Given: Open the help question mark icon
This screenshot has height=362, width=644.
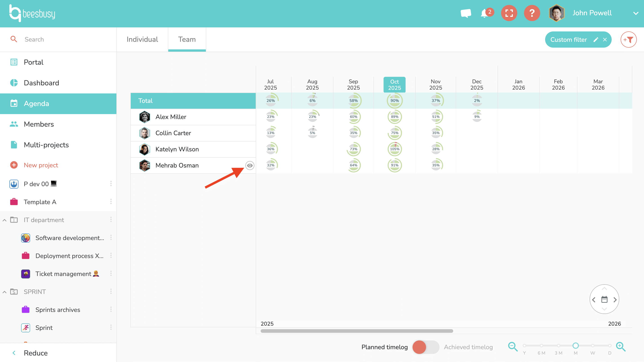Looking at the screenshot, I should coord(532,13).
